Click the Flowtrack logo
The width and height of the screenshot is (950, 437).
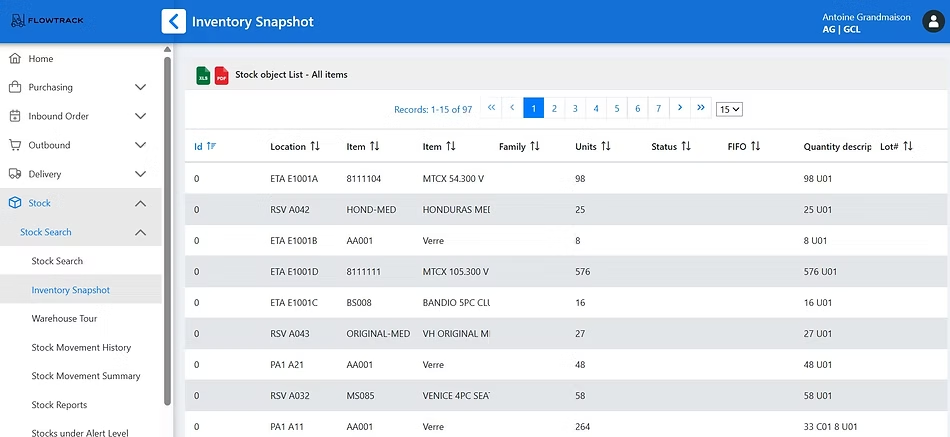coord(47,21)
